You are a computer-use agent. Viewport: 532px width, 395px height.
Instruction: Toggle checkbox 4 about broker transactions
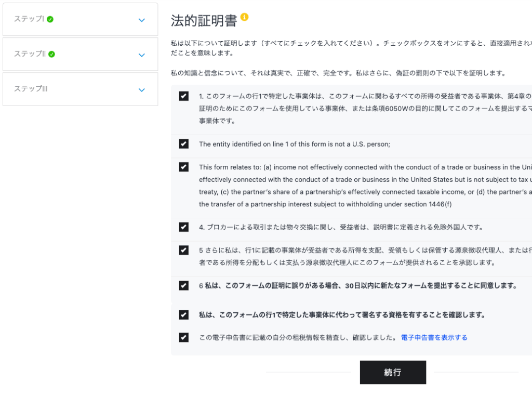184,227
